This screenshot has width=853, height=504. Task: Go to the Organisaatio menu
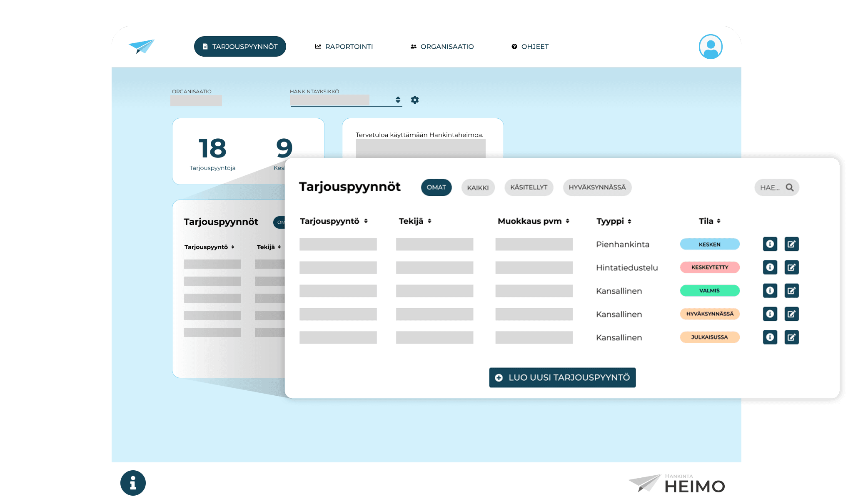[x=442, y=47]
